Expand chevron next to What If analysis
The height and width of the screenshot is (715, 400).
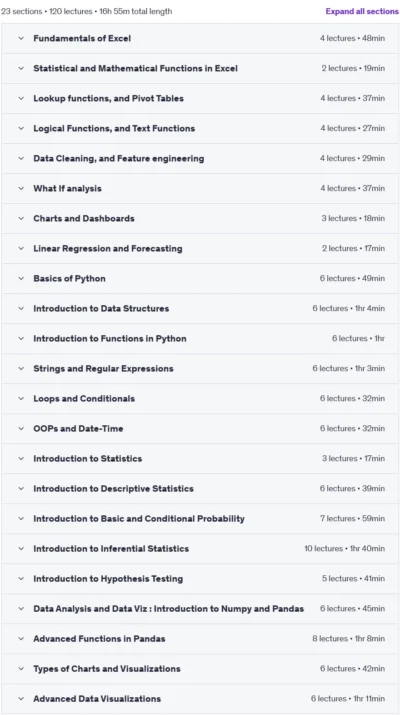21,188
